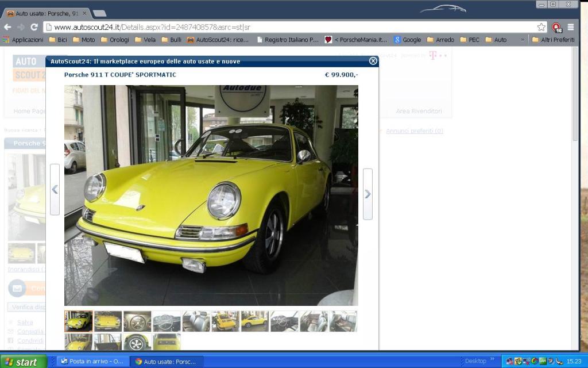This screenshot has width=588, height=368.
Task: Open the Arredo bookmarks folder
Action: pos(440,40)
